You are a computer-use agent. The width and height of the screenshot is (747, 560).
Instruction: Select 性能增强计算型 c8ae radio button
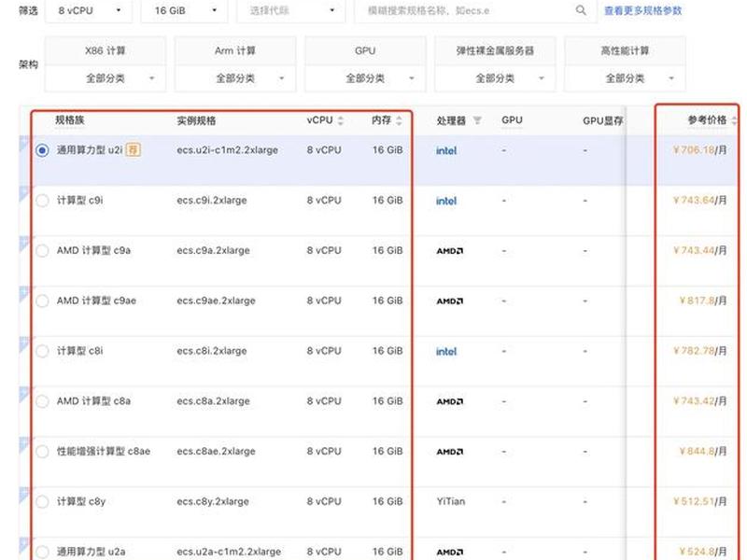[x=42, y=452]
